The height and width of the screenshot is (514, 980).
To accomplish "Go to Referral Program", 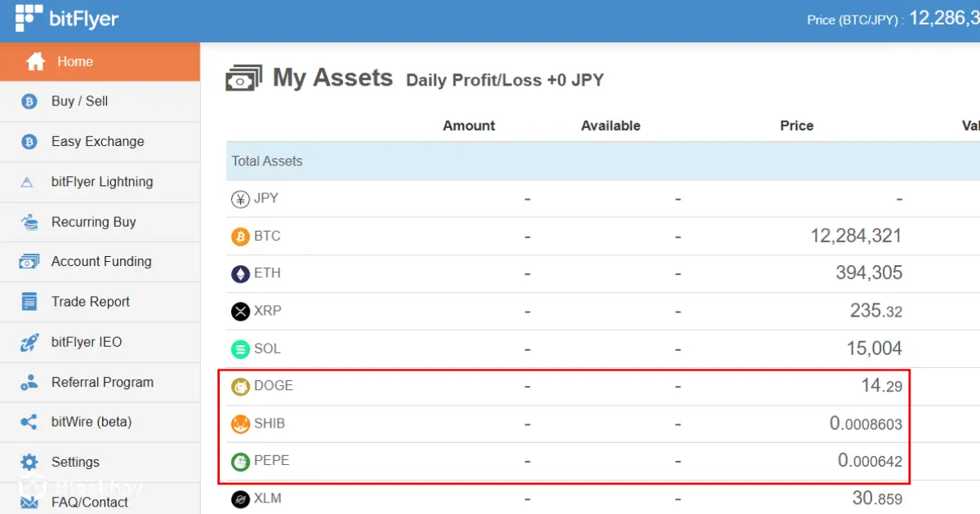I will click(x=100, y=382).
